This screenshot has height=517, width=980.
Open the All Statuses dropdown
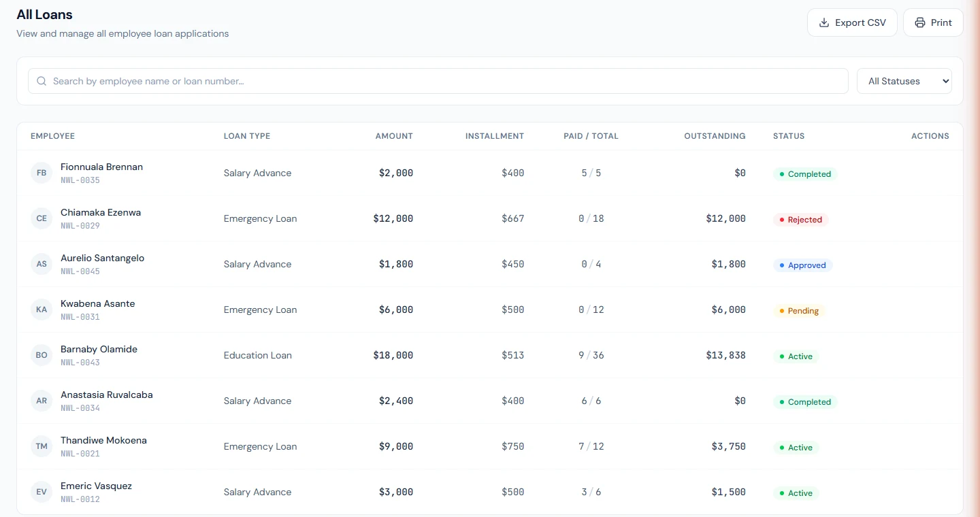point(904,81)
